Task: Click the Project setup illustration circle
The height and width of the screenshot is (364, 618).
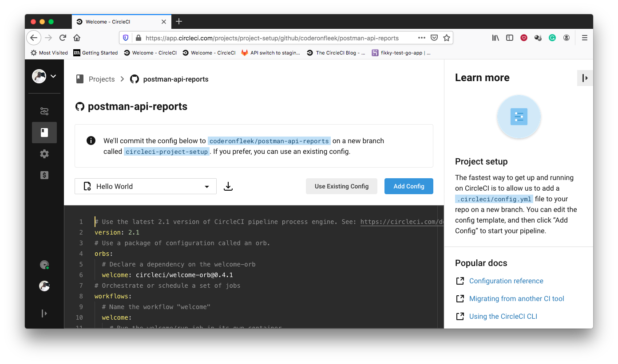Action: [x=519, y=117]
